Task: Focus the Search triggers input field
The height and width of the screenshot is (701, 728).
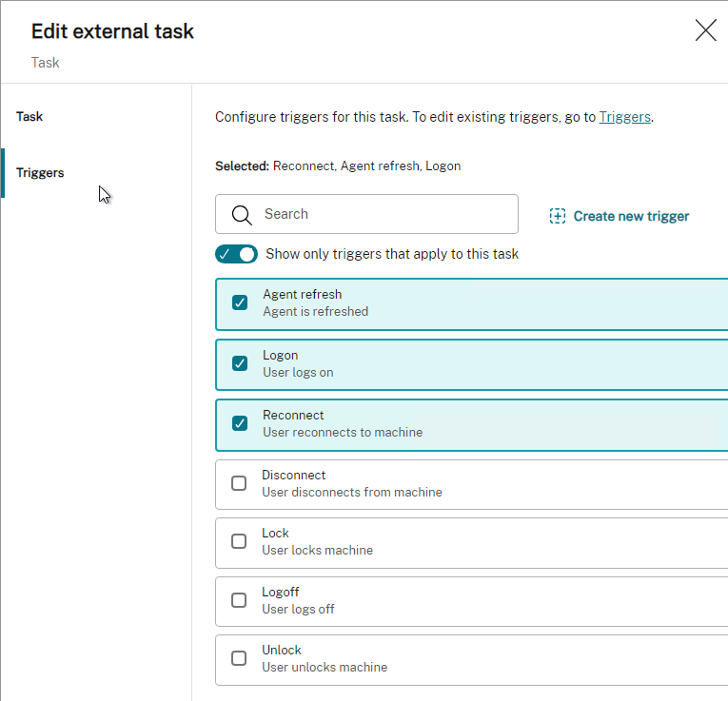Action: (366, 214)
